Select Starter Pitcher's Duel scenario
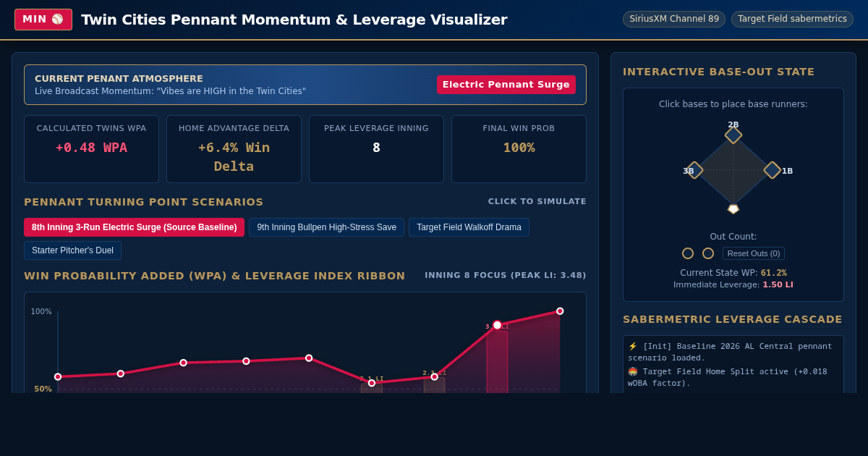This screenshot has height=456, width=868. (x=72, y=250)
